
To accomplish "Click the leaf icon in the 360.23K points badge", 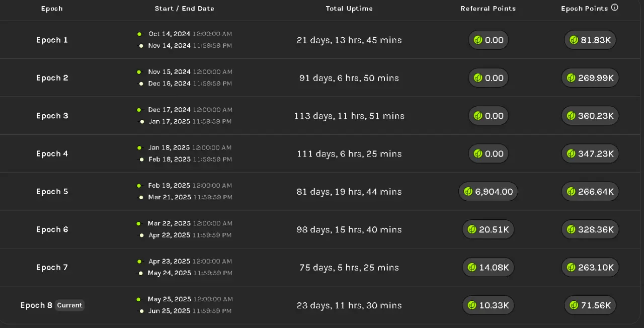I will [x=571, y=116].
